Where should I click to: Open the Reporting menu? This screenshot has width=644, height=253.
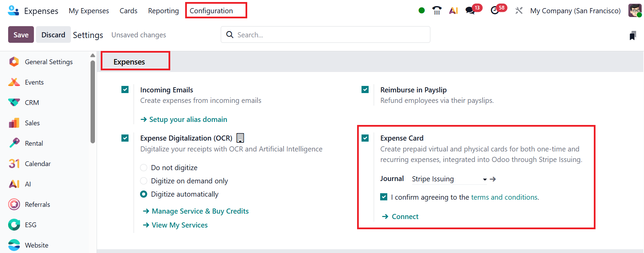click(163, 11)
